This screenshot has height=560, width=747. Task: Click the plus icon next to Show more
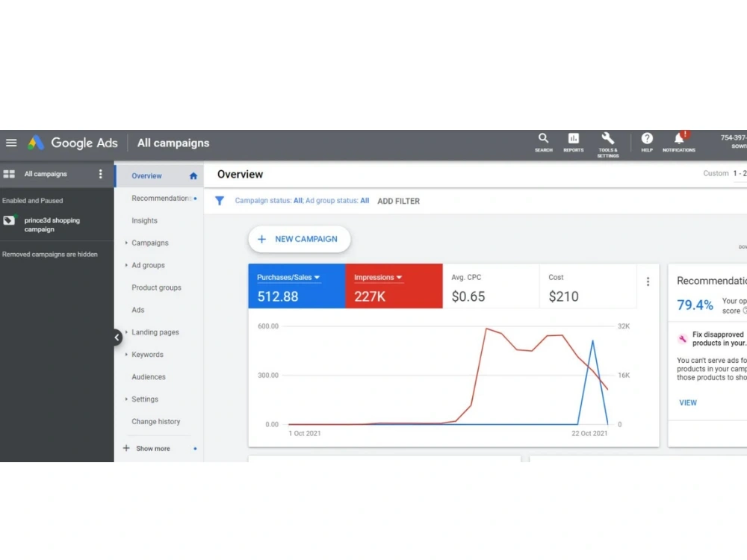pos(126,448)
